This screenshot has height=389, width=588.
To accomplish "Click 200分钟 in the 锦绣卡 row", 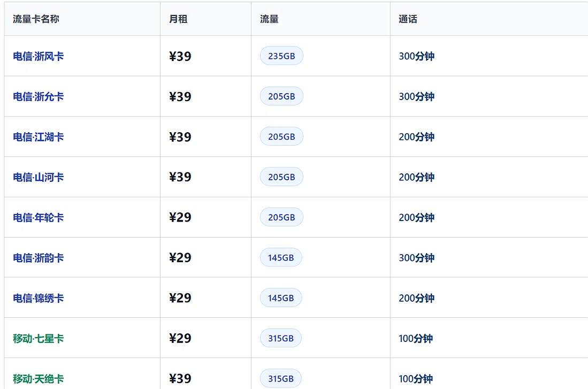I will (x=417, y=298).
